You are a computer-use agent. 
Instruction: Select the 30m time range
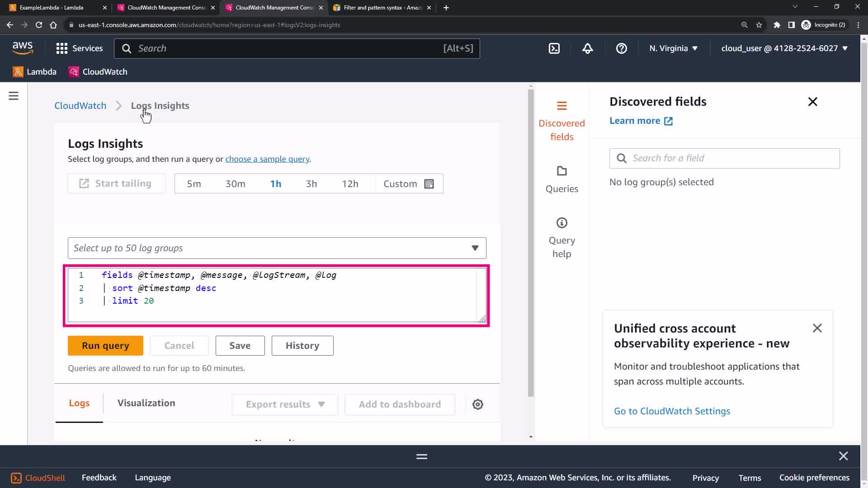pos(235,184)
